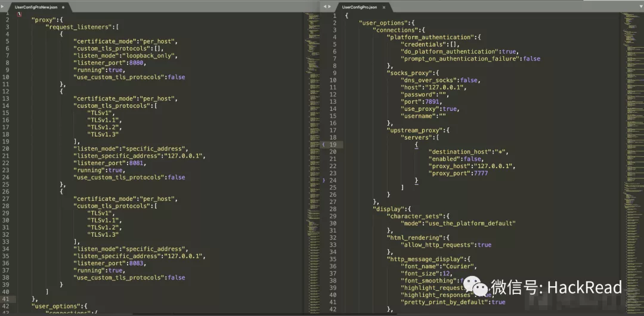Click the right tab-scroll arrow in right pane
The image size is (644, 316).
pos(329,7)
